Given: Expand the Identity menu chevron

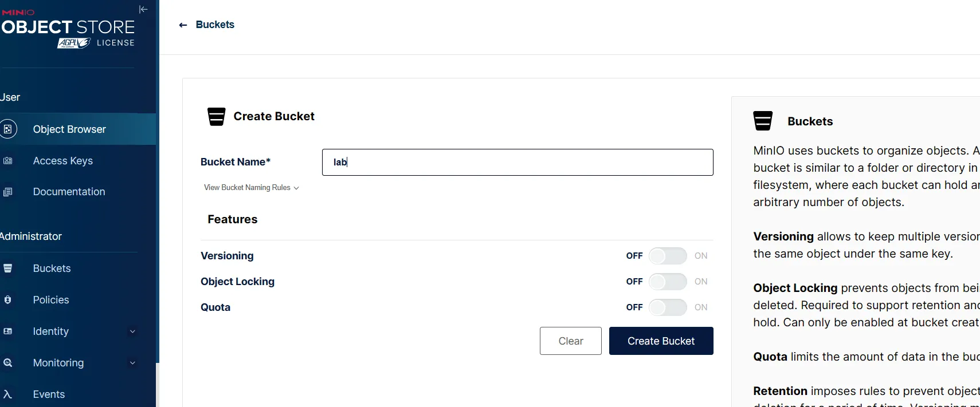Looking at the screenshot, I should click(132, 331).
